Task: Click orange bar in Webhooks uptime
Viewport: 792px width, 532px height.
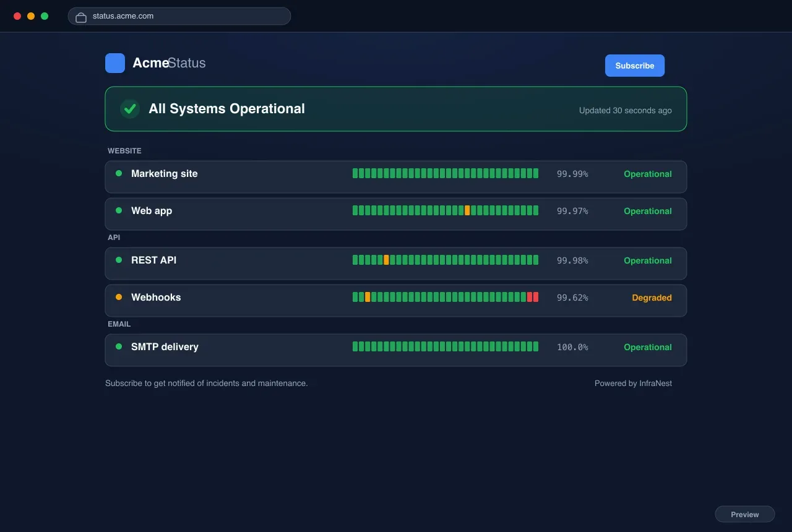Action: [368, 297]
